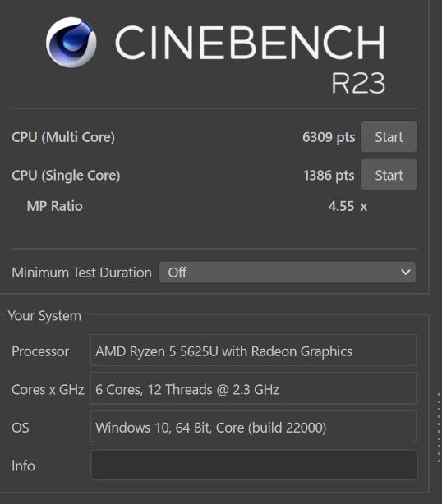Click the MP Ratio 4.55 x value
The image size is (442, 504).
pyautogui.click(x=348, y=206)
